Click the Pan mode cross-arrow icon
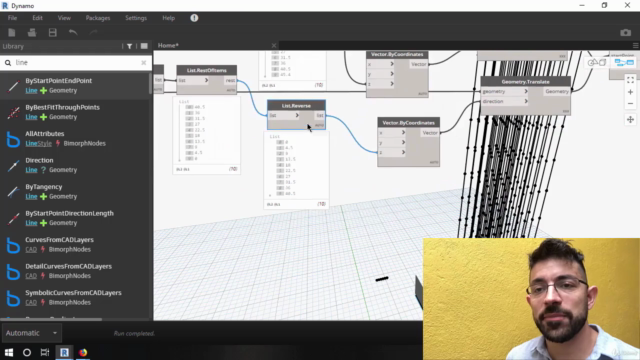Image resolution: width=640 pixels, height=360 pixels. pos(630,120)
